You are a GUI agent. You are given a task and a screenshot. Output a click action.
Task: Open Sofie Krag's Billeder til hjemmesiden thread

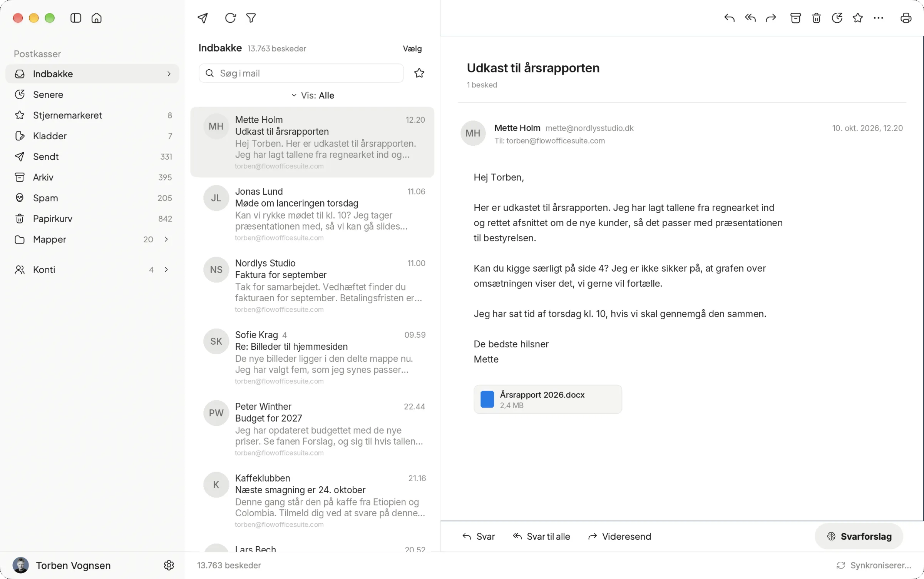pos(312,357)
